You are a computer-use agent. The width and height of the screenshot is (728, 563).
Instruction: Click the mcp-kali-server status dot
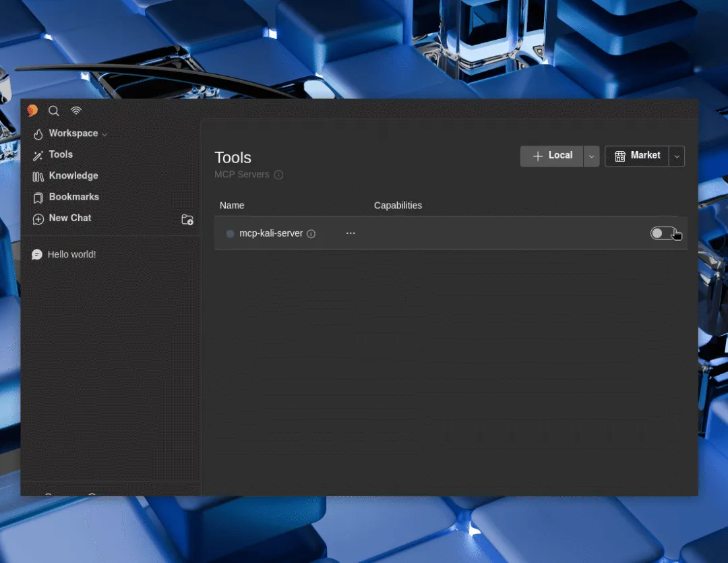pyautogui.click(x=230, y=234)
